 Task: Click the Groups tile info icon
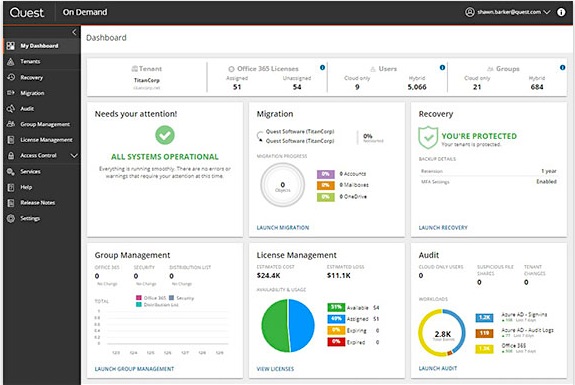pyautogui.click(x=563, y=67)
